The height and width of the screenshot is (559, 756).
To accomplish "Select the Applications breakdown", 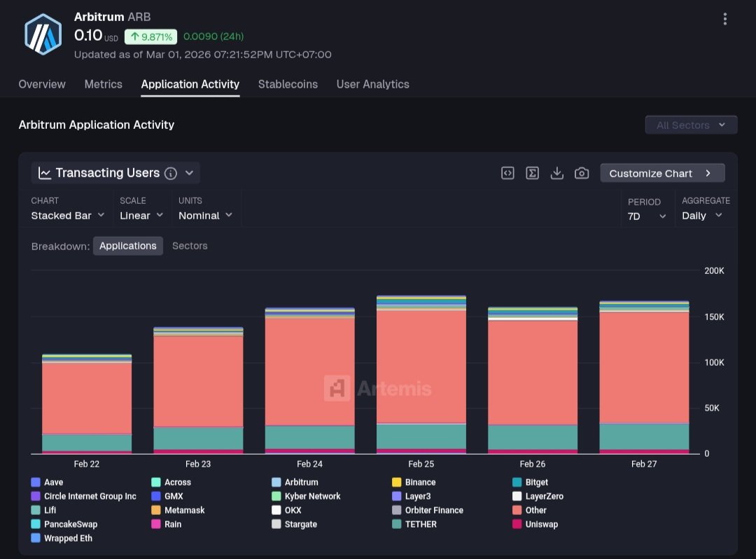I will tap(128, 246).
